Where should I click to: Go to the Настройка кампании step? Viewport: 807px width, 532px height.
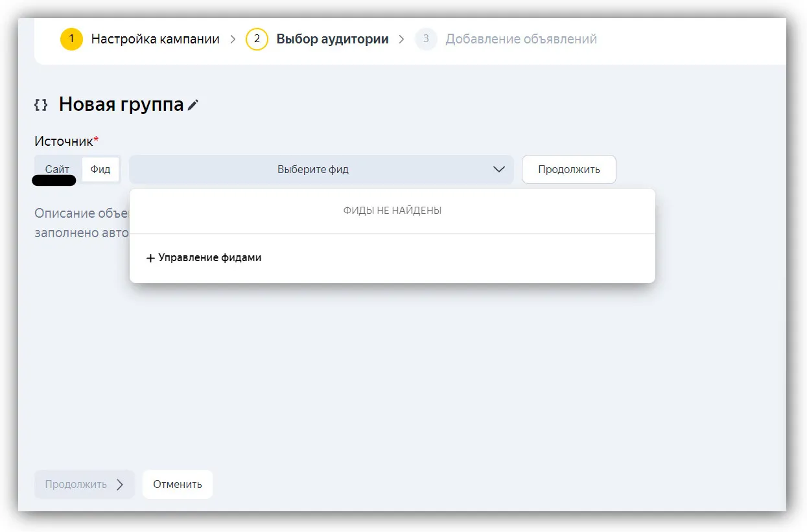pos(156,39)
